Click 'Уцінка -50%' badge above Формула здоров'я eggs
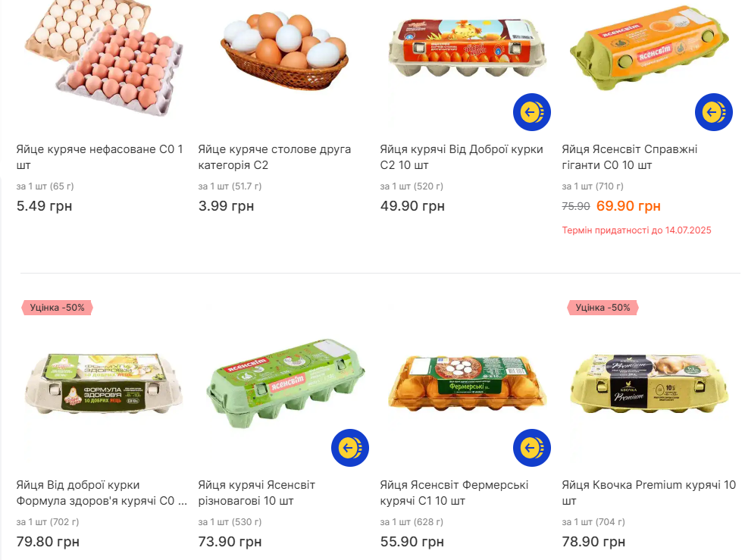745x560 pixels. (58, 308)
